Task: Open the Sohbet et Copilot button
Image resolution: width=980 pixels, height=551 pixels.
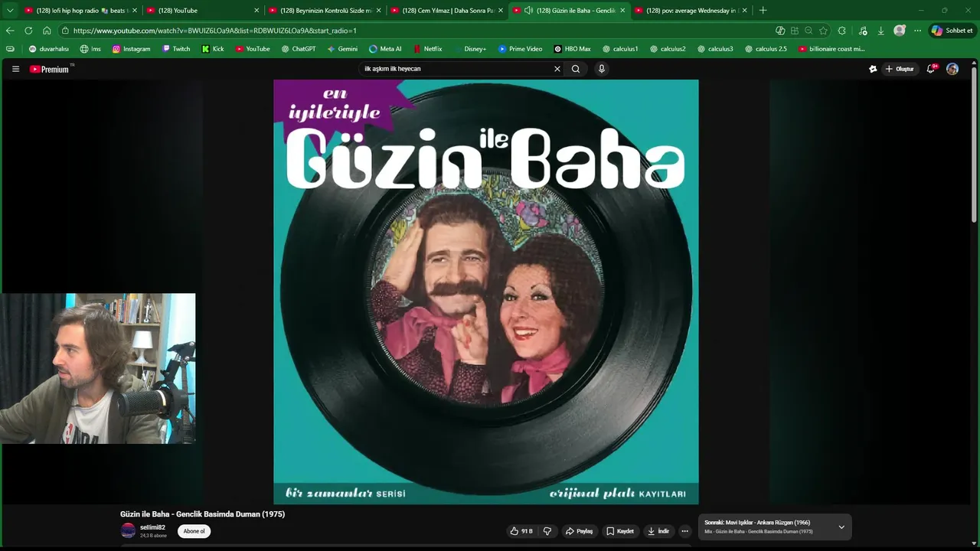Action: 952,31
